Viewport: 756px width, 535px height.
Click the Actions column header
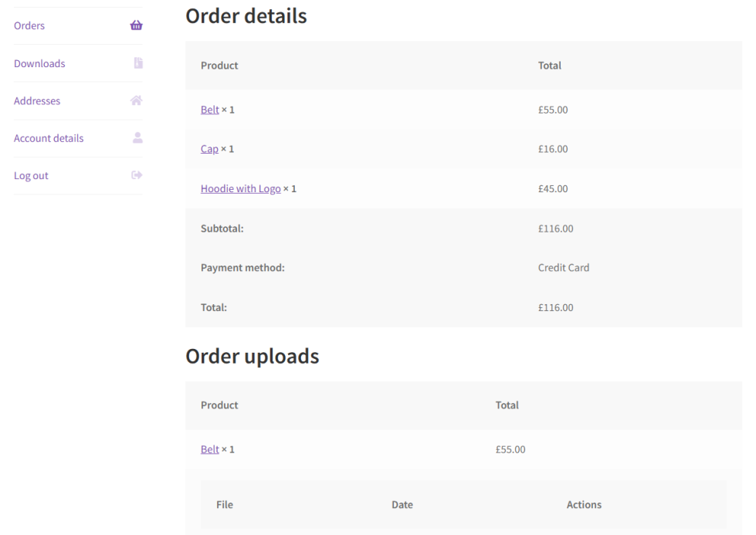(x=584, y=505)
